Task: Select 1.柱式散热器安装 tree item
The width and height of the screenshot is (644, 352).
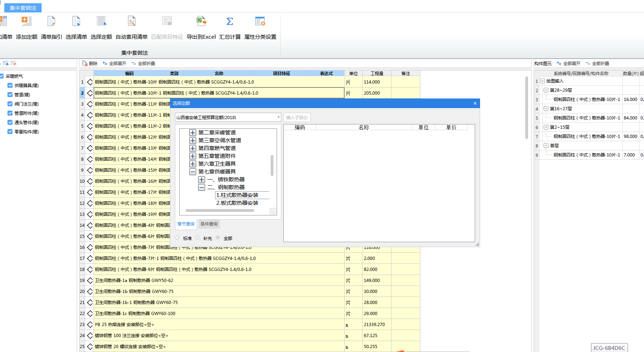Action: (x=242, y=195)
